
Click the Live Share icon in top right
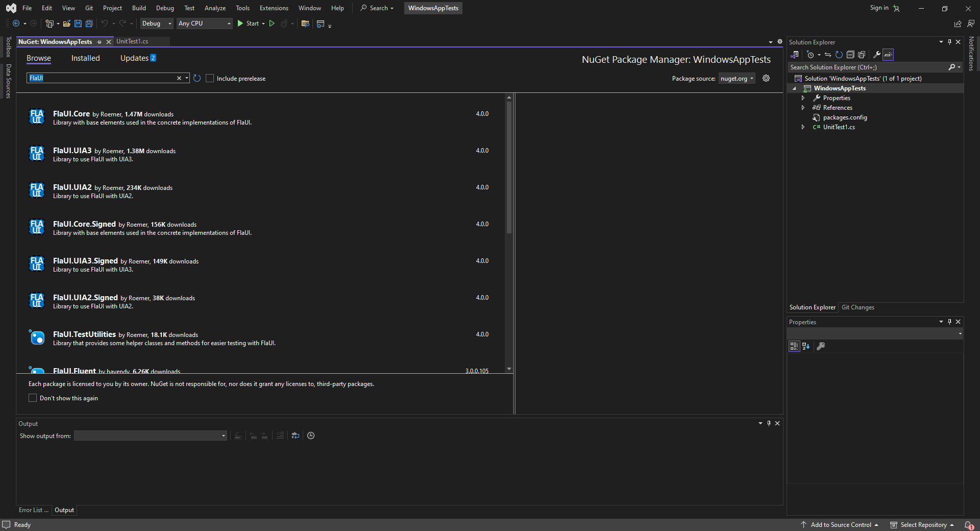958,23
